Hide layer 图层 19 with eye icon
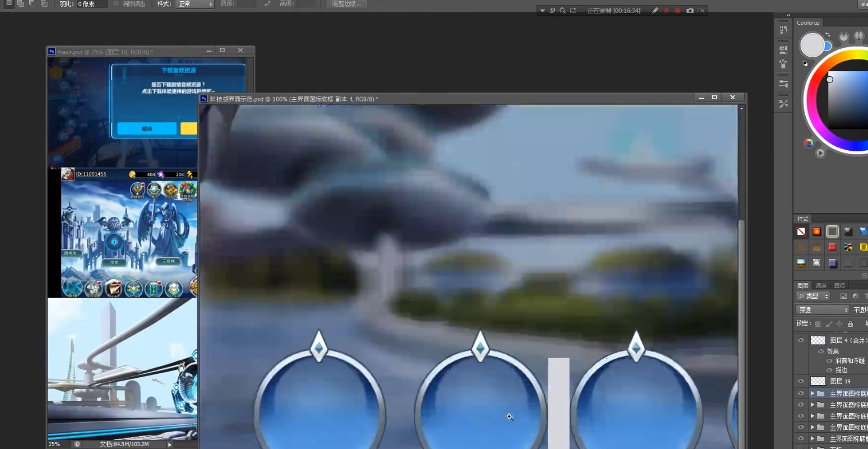The height and width of the screenshot is (449, 868). click(x=801, y=381)
